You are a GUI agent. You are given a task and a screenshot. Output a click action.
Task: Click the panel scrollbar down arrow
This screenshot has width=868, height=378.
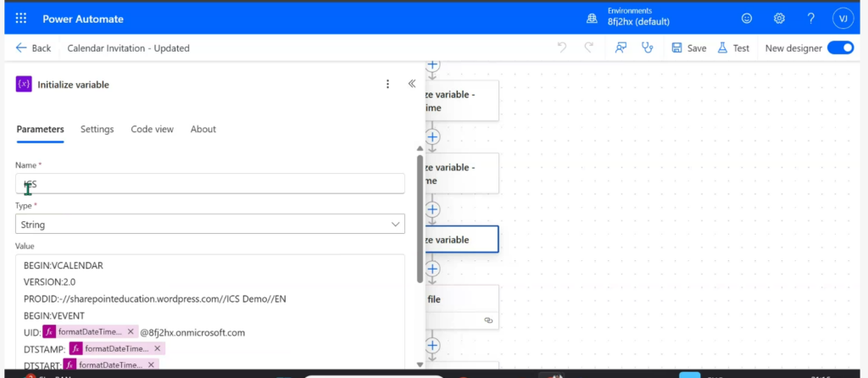(420, 364)
